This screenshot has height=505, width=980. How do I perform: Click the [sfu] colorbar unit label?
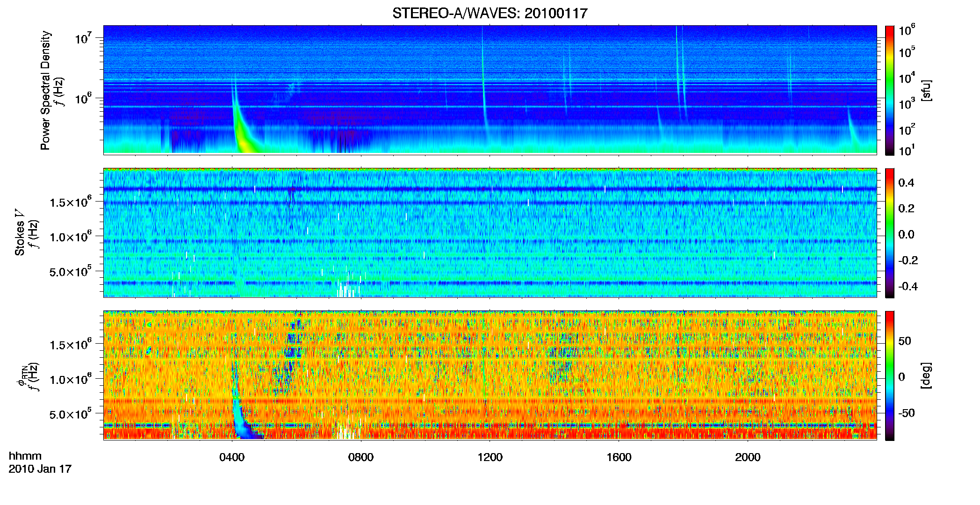tap(926, 91)
